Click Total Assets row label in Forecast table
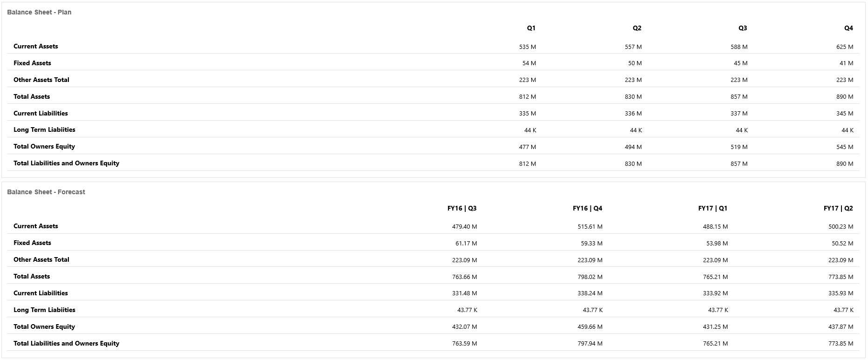The width and height of the screenshot is (868, 360). click(x=32, y=276)
